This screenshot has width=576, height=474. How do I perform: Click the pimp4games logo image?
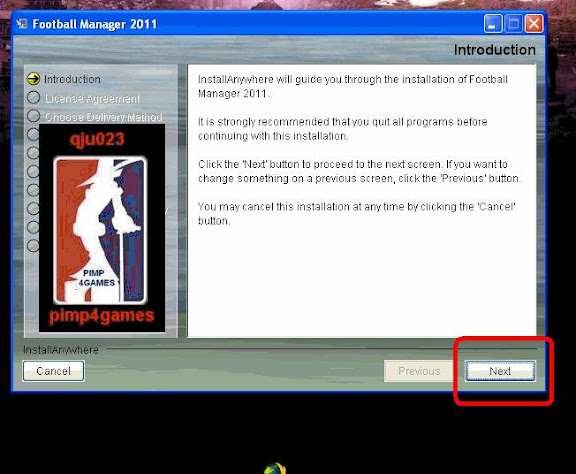(102, 228)
